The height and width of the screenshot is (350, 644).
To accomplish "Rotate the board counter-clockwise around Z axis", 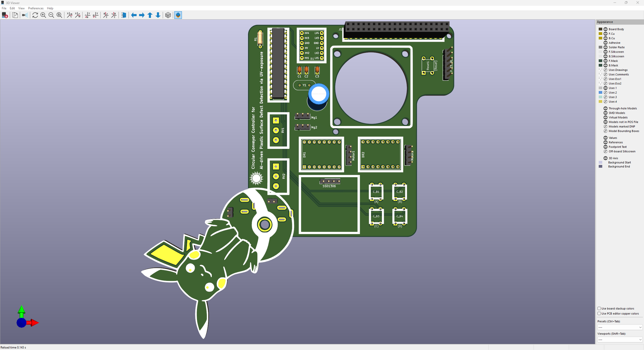I will pos(114,15).
